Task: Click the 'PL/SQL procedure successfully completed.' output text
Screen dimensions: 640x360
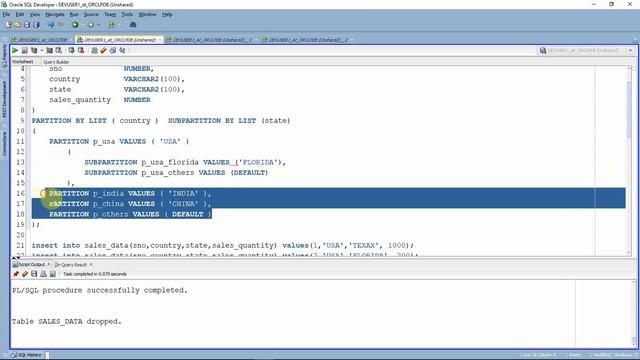Action: point(100,290)
